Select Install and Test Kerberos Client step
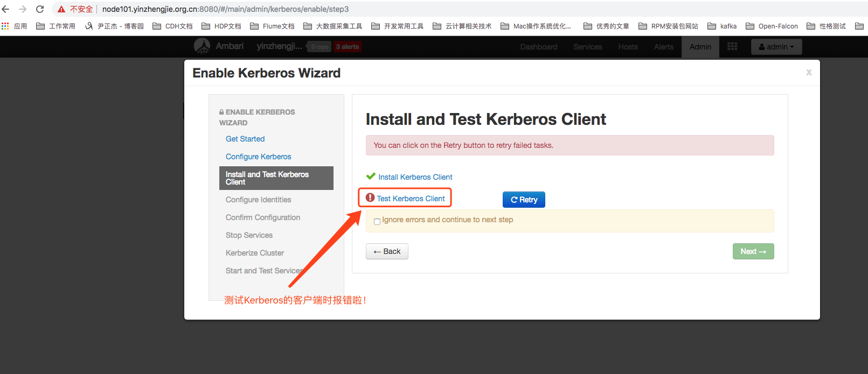The width and height of the screenshot is (868, 374). pos(276,178)
